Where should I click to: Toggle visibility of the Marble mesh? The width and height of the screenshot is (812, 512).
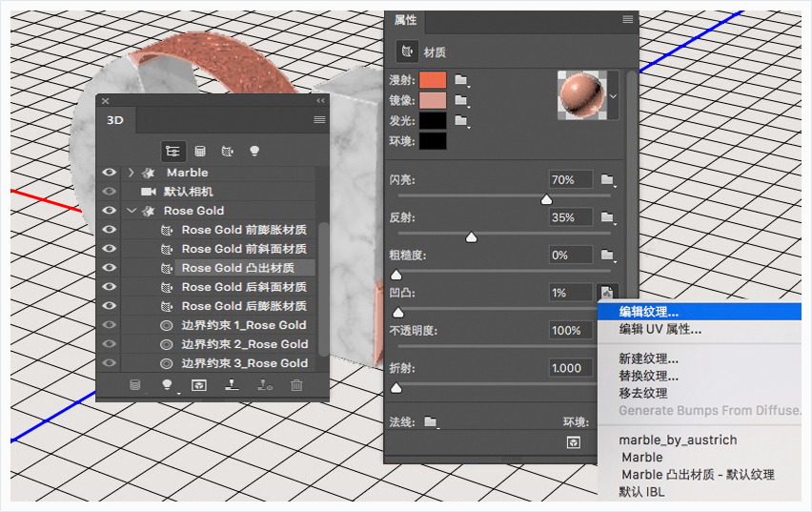coord(110,173)
